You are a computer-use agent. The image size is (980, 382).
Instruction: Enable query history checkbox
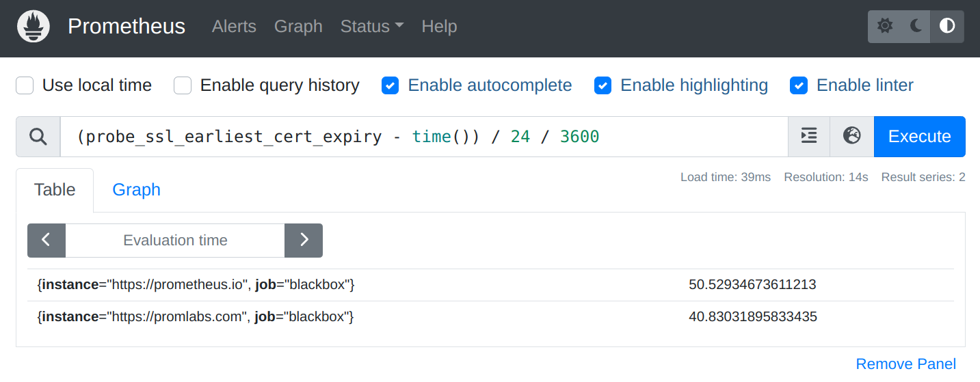pos(183,85)
